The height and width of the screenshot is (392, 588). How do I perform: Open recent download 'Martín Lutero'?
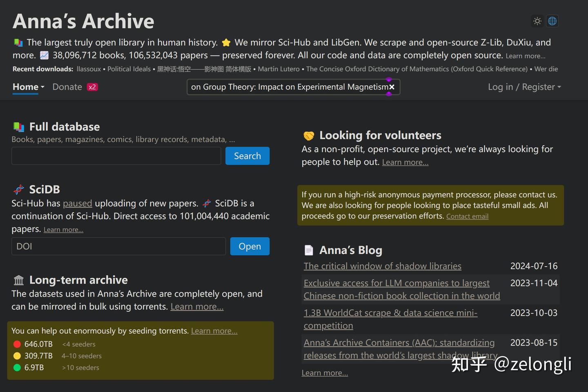(278, 69)
